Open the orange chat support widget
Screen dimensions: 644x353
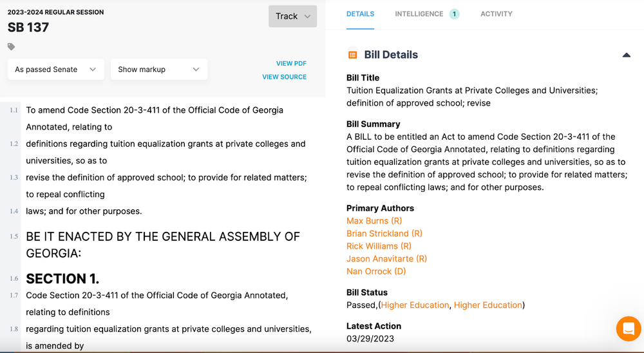point(628,329)
